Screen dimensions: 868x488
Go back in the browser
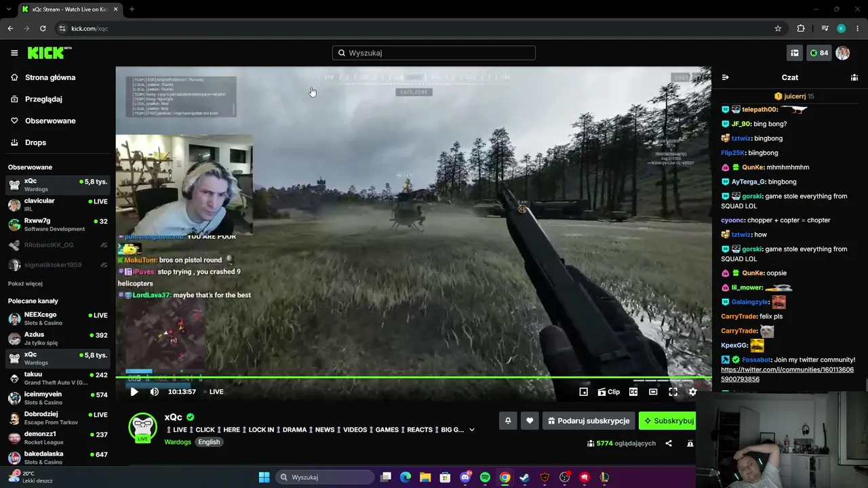pos(10,28)
